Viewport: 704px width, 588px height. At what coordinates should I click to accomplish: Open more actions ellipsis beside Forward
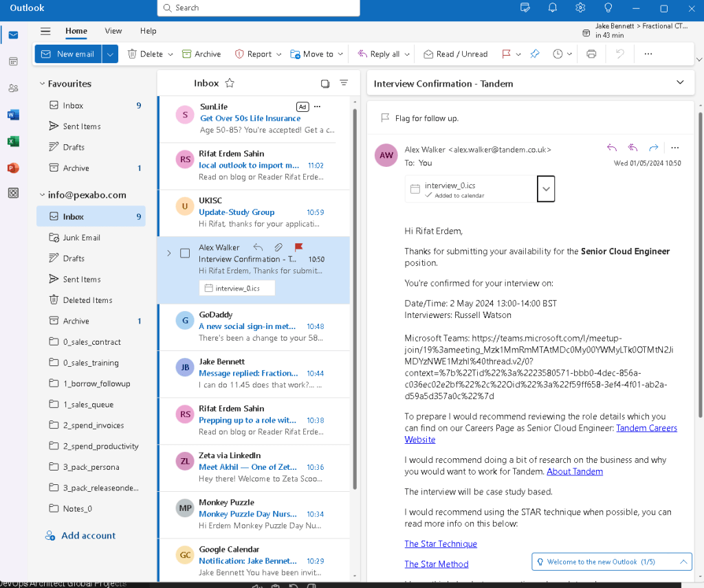click(675, 148)
